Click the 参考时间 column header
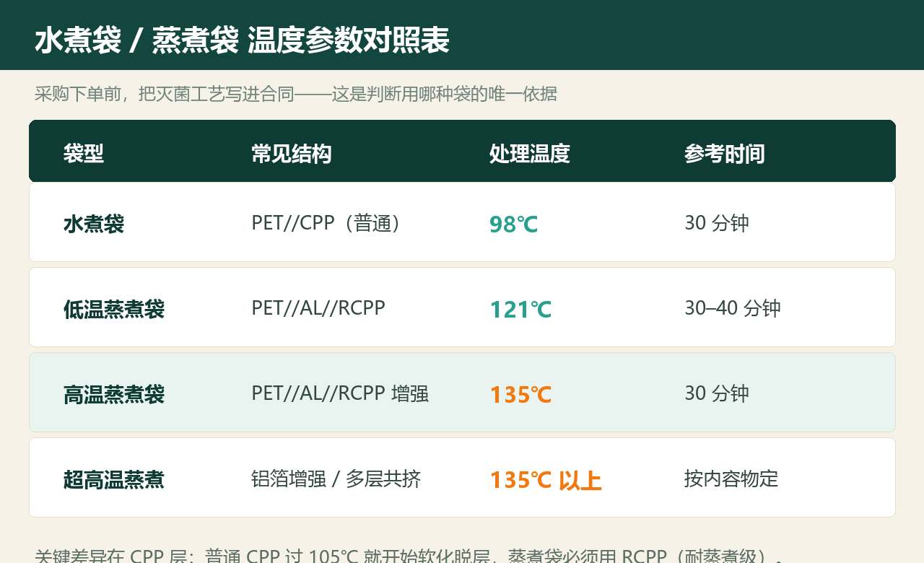This screenshot has width=924, height=563. tap(725, 153)
